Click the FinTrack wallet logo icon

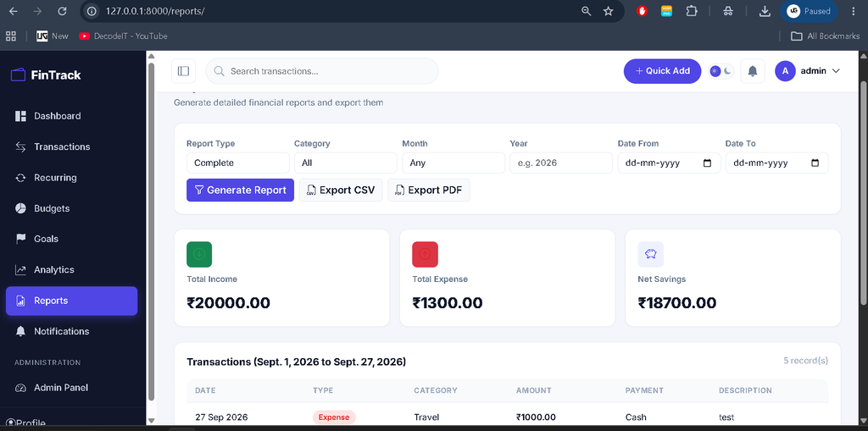click(x=19, y=75)
